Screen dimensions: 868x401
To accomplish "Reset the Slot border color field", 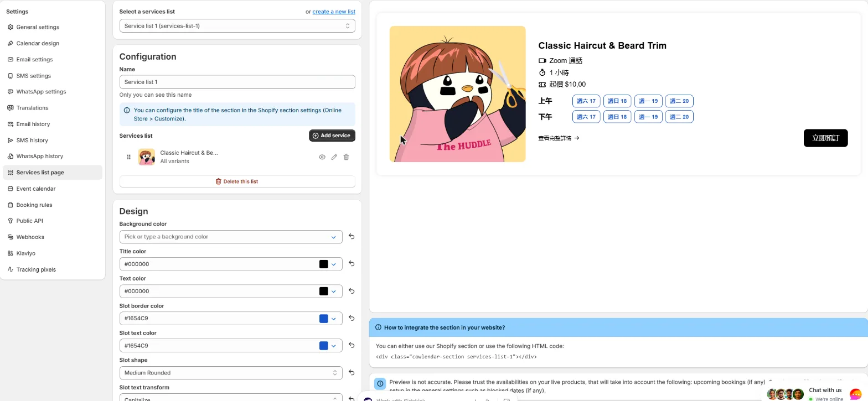I will (352, 318).
